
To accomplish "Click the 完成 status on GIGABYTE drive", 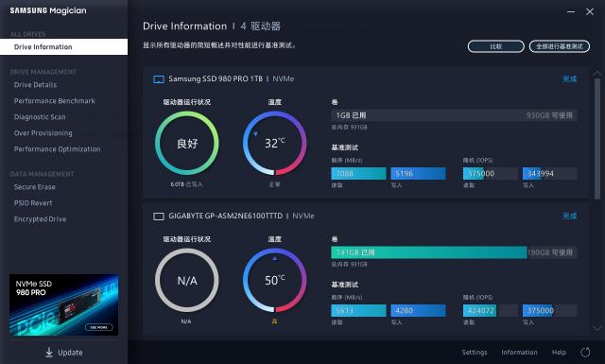I will point(569,217).
